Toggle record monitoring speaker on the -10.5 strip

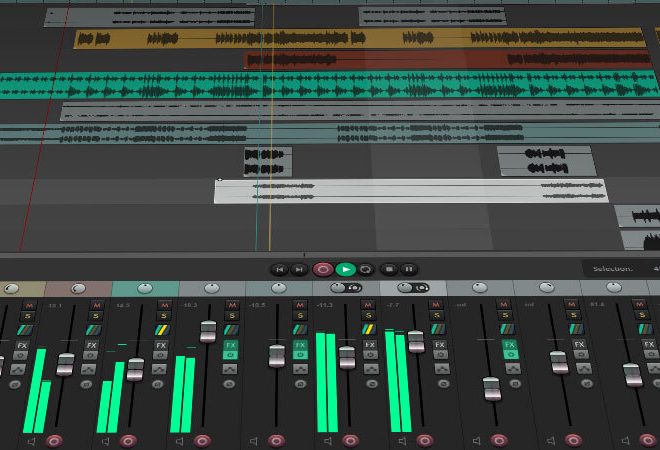tap(253, 441)
